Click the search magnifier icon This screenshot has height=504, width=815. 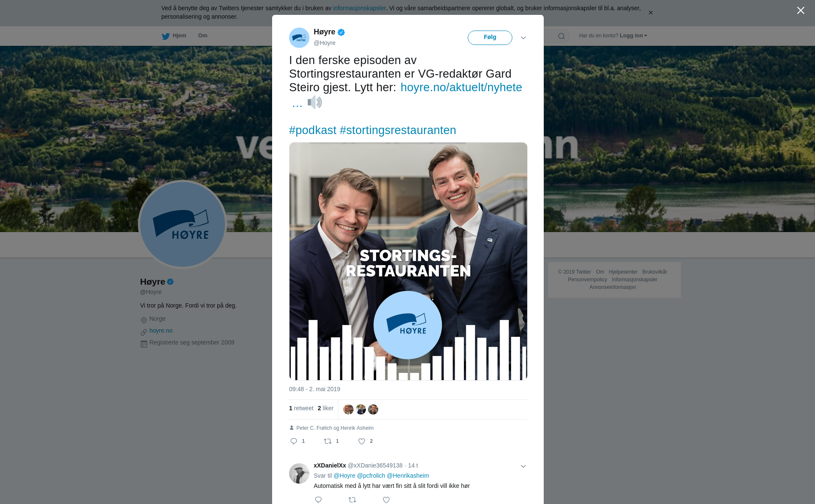pyautogui.click(x=562, y=36)
